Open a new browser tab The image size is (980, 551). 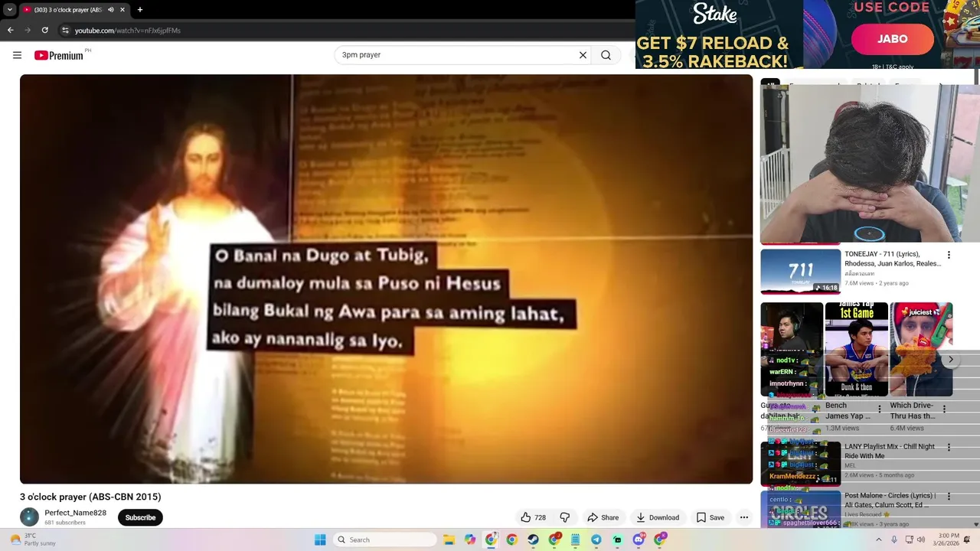[139, 10]
